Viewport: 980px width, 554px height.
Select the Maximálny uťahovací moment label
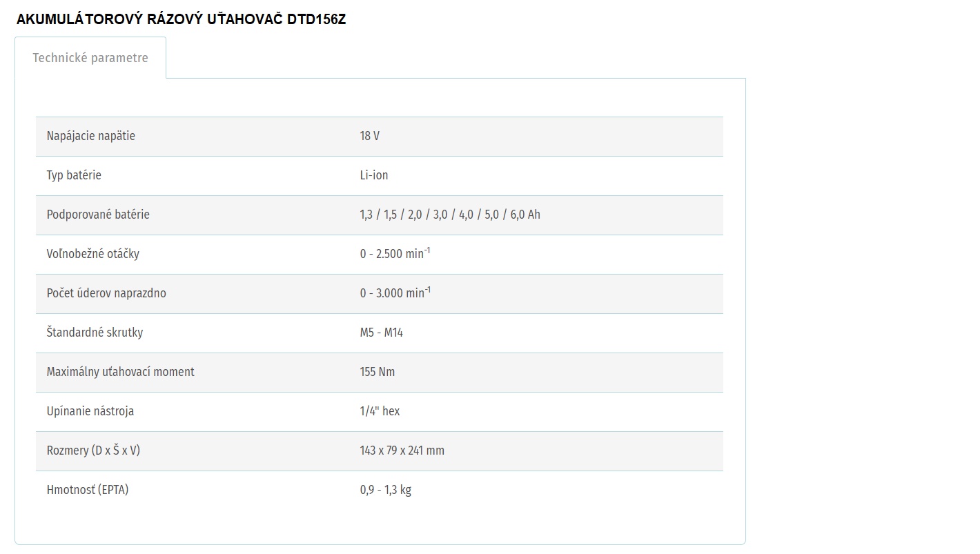121,372
